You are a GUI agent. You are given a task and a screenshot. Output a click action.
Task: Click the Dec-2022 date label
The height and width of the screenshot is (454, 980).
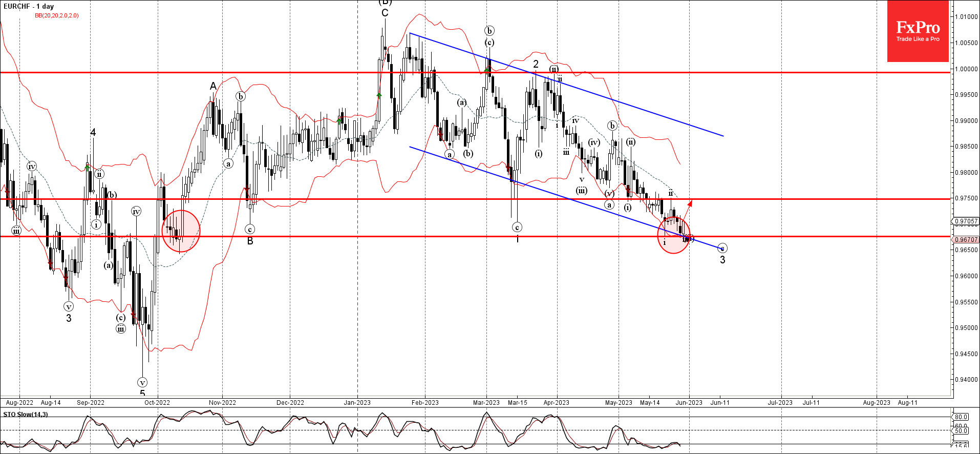pos(290,403)
